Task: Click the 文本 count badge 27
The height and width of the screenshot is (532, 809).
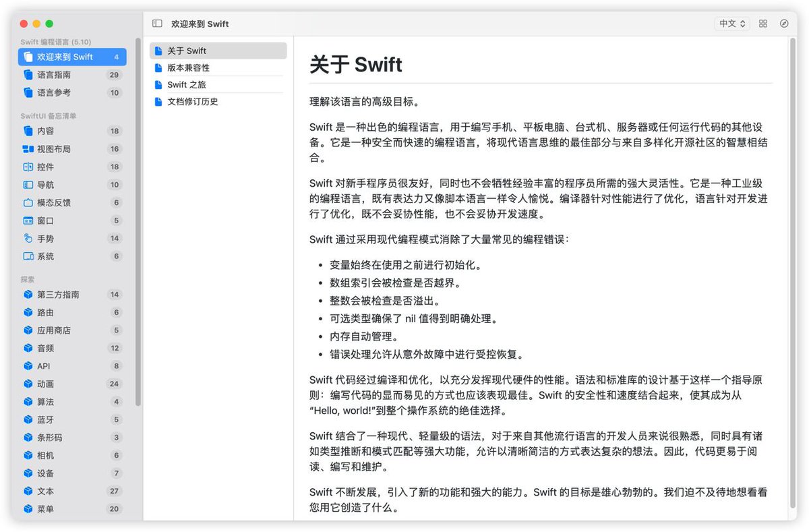Action: tap(114, 492)
